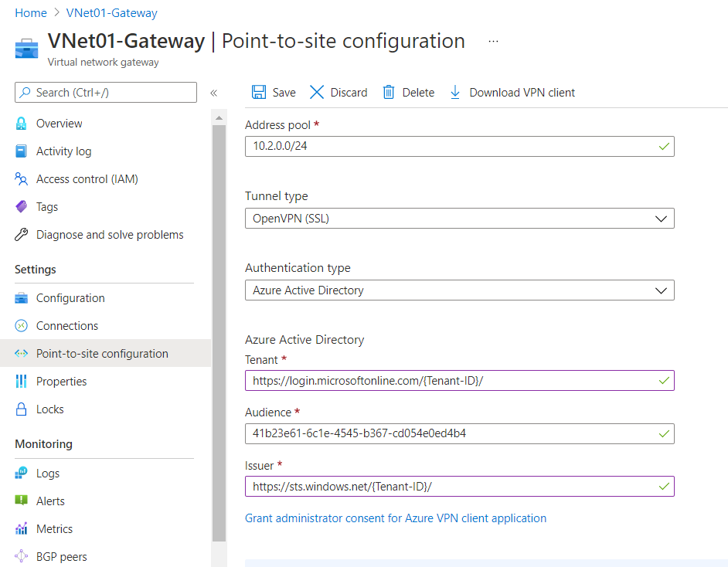Screen dimensions: 728x567
Task: Click the Delete button label
Action: click(x=418, y=93)
